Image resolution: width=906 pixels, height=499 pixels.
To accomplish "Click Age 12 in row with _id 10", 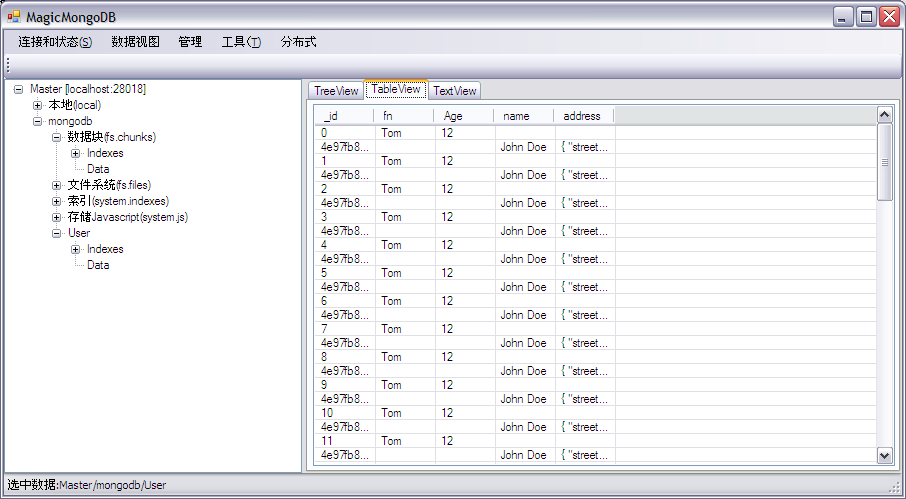I will point(447,413).
